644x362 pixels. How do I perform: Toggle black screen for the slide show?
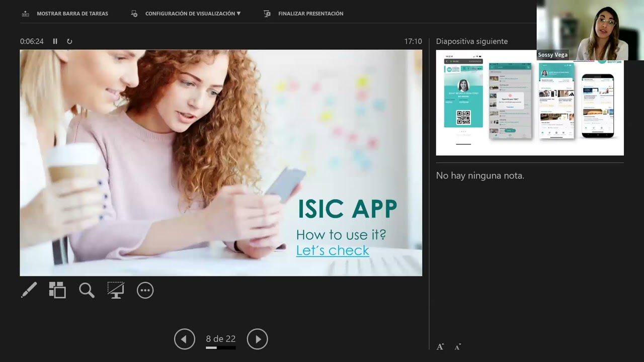[x=116, y=290]
